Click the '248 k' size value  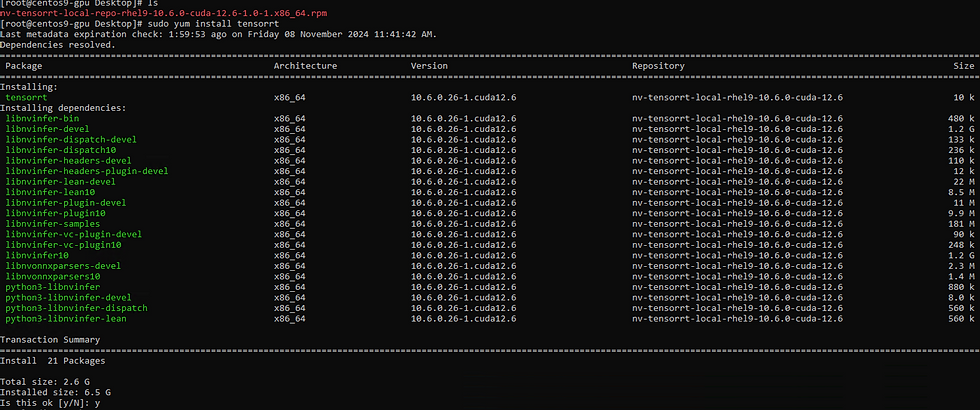pos(961,245)
